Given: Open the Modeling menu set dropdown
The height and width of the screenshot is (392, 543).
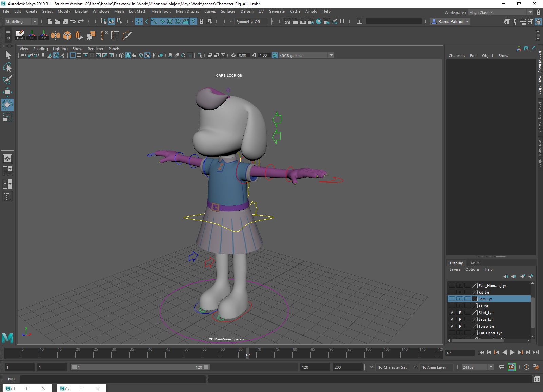Looking at the screenshot, I should coord(21,22).
